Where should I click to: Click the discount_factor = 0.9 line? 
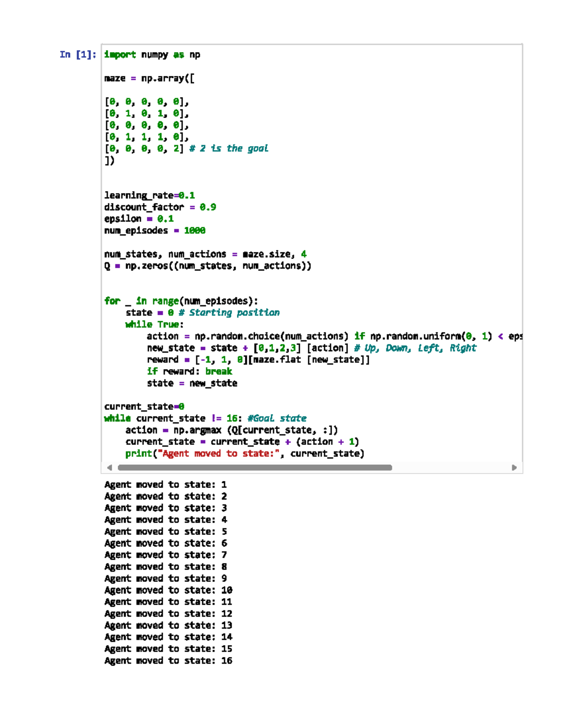click(x=160, y=207)
